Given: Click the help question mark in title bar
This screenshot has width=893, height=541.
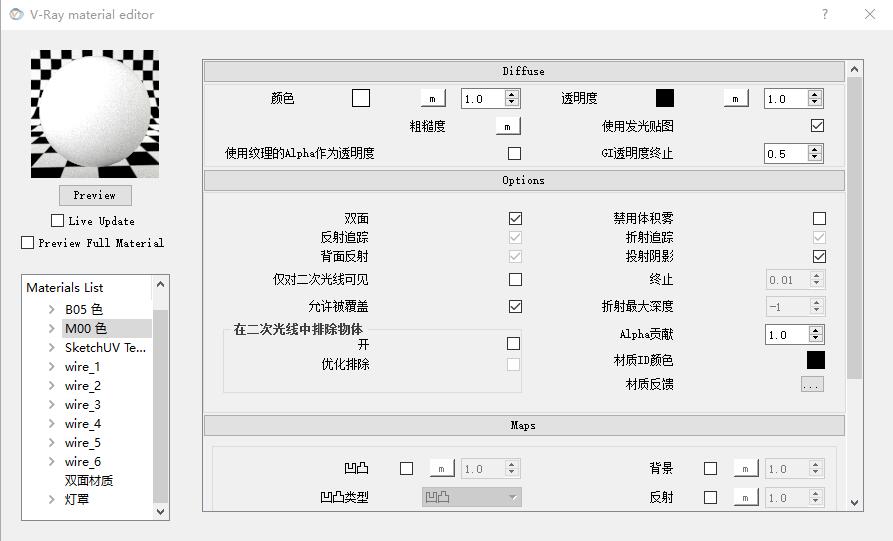Looking at the screenshot, I should (825, 15).
